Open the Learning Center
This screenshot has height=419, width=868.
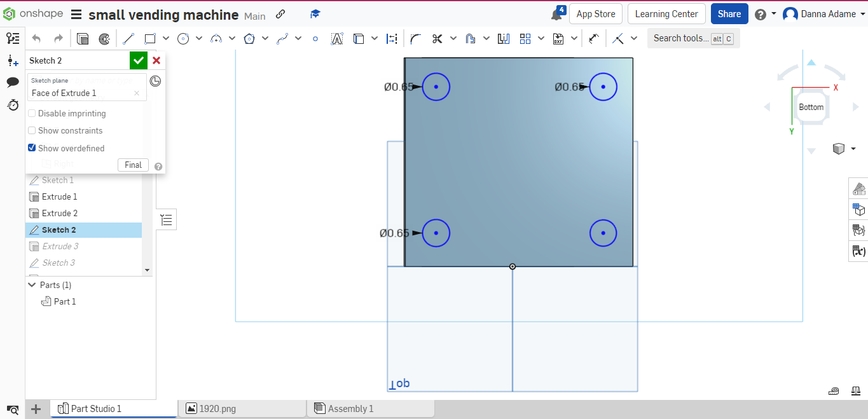click(x=666, y=13)
